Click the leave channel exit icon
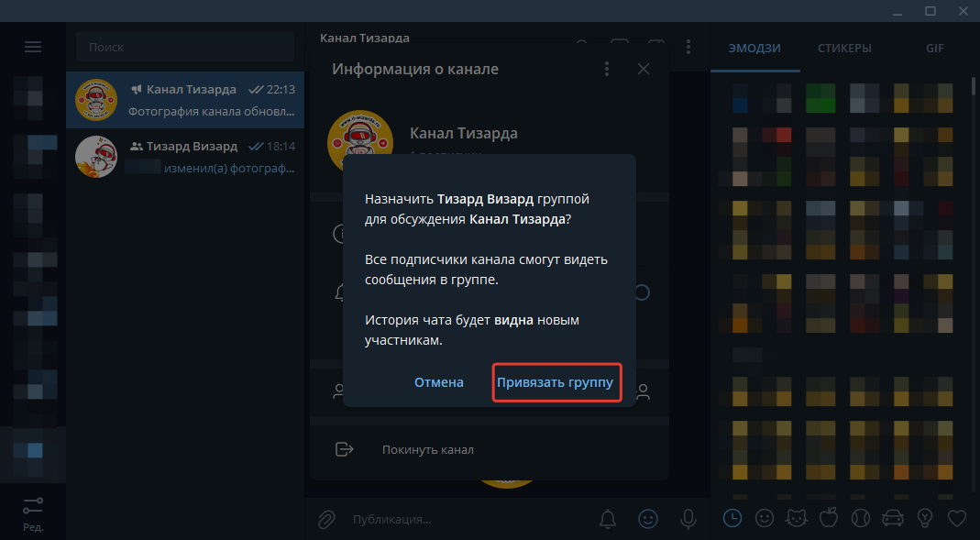 click(345, 449)
